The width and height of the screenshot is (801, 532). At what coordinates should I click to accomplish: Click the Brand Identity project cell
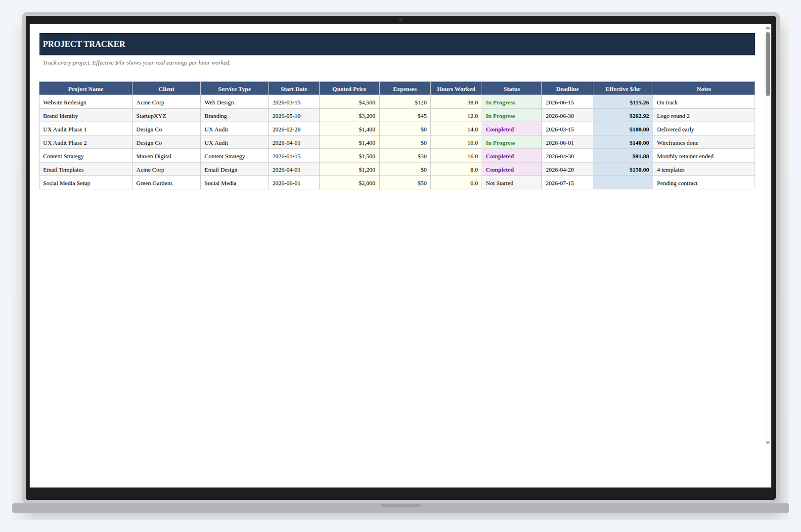tap(86, 116)
